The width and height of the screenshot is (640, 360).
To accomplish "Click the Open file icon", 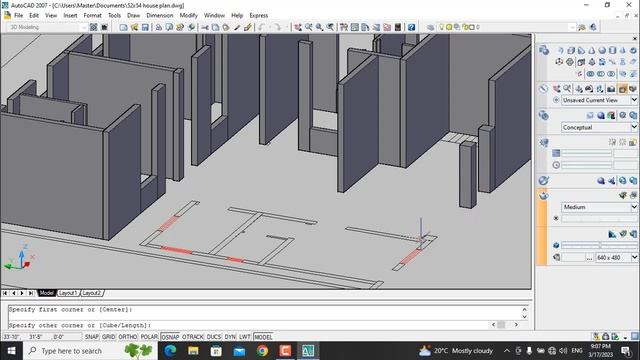I will coord(134,27).
